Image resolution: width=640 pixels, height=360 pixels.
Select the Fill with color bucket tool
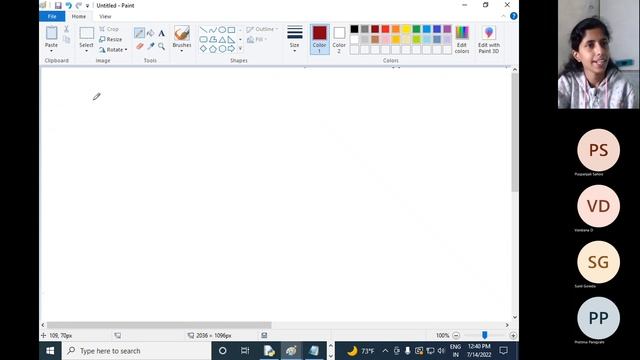pos(151,33)
